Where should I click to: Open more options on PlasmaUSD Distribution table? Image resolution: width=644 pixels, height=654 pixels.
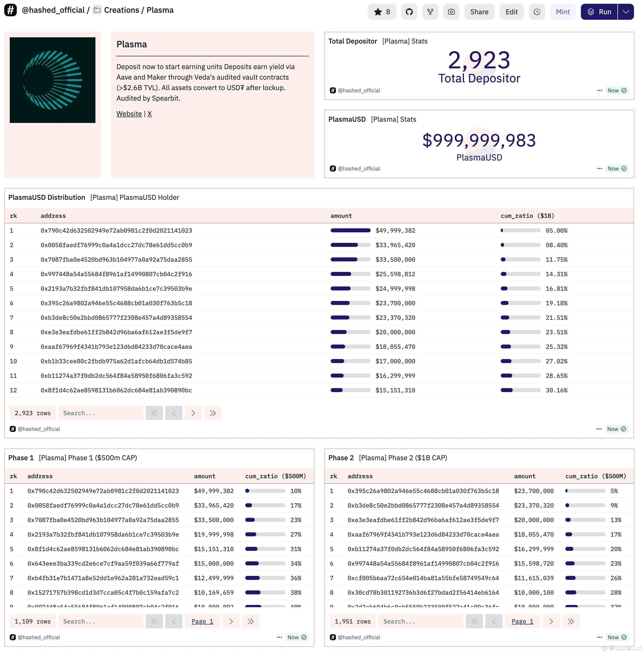point(599,429)
